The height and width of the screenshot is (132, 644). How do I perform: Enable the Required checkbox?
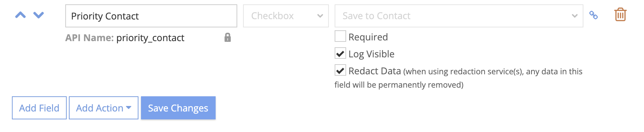pyautogui.click(x=340, y=36)
